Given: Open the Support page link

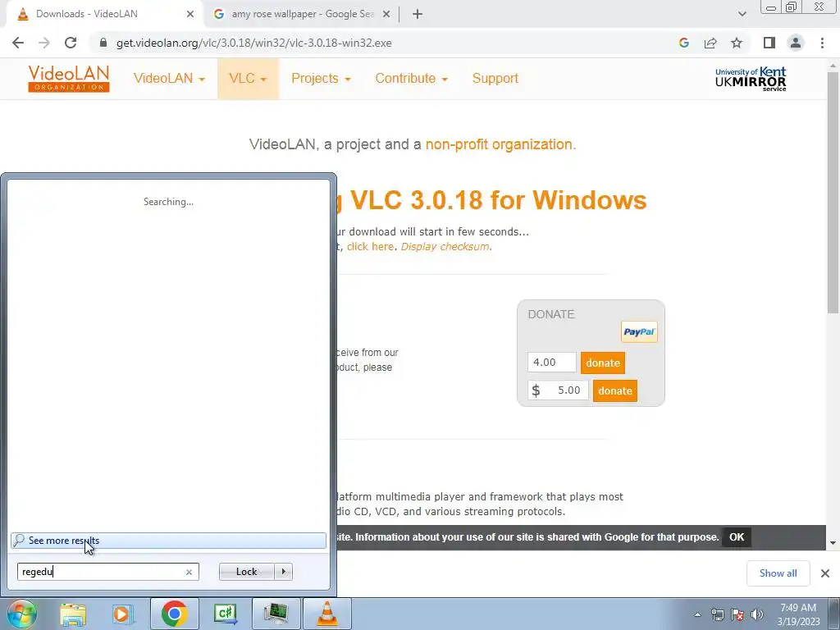Looking at the screenshot, I should tap(495, 78).
